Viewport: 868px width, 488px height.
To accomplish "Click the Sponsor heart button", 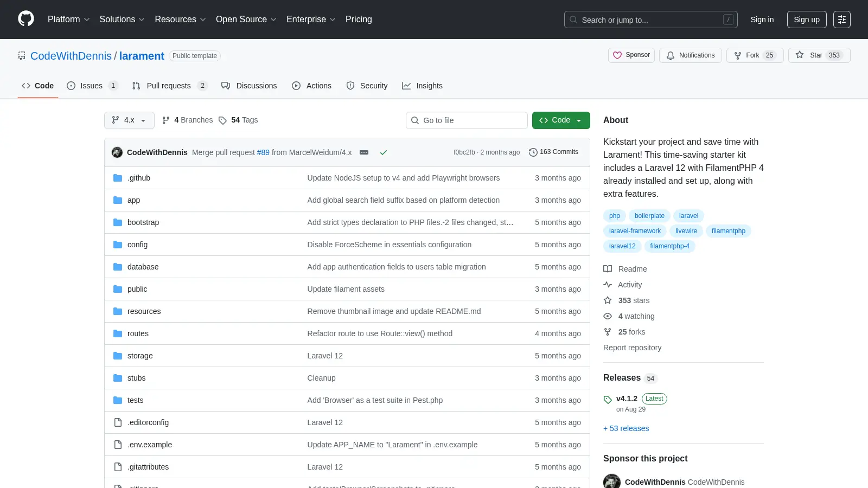I will [631, 55].
